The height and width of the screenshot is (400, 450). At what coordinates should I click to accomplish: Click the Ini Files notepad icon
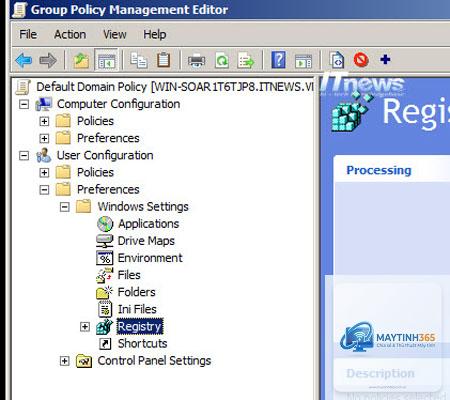[x=105, y=309]
